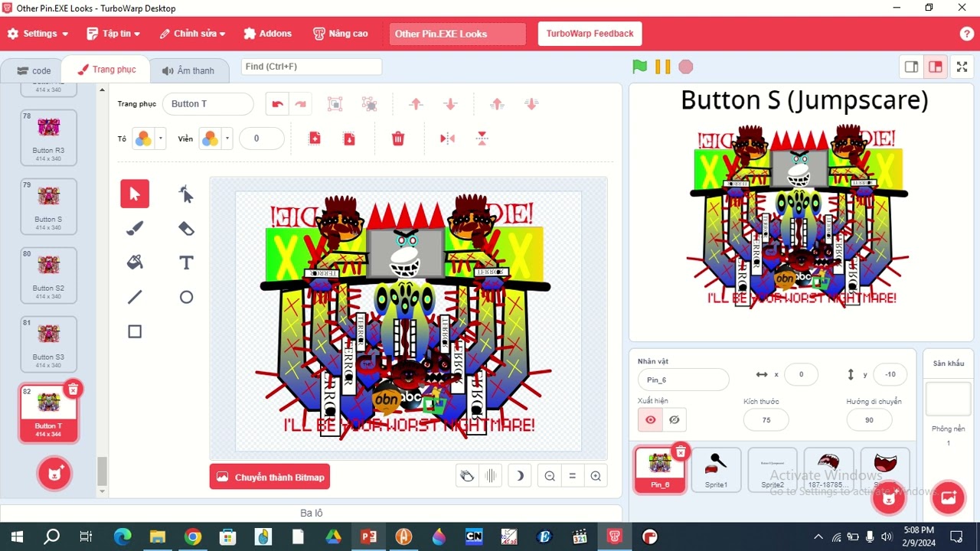
Task: Choose the Eraser tool
Action: point(186,228)
